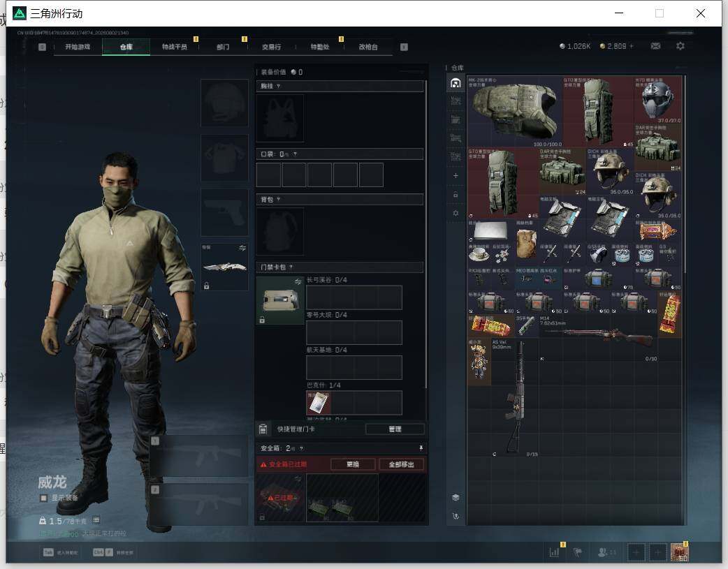Pin the 安全箱 section
Image resolution: width=728 pixels, height=569 pixels.
point(421,448)
